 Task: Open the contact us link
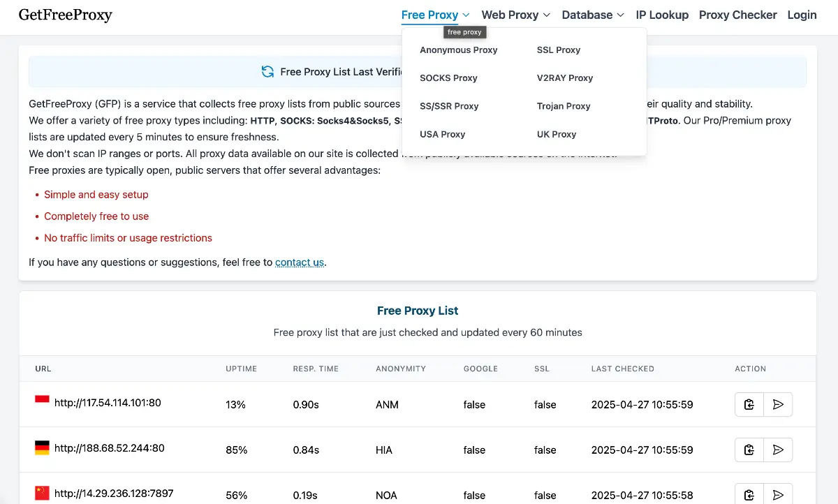click(x=299, y=262)
